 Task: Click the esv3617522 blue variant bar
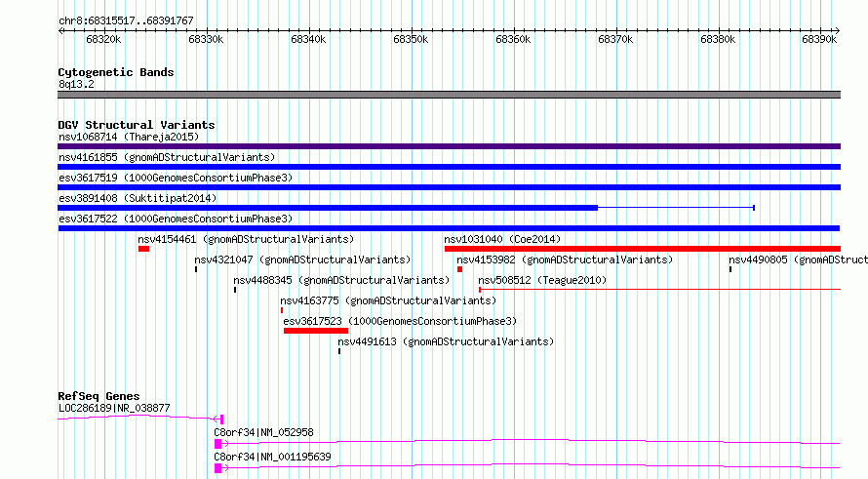[x=449, y=228]
